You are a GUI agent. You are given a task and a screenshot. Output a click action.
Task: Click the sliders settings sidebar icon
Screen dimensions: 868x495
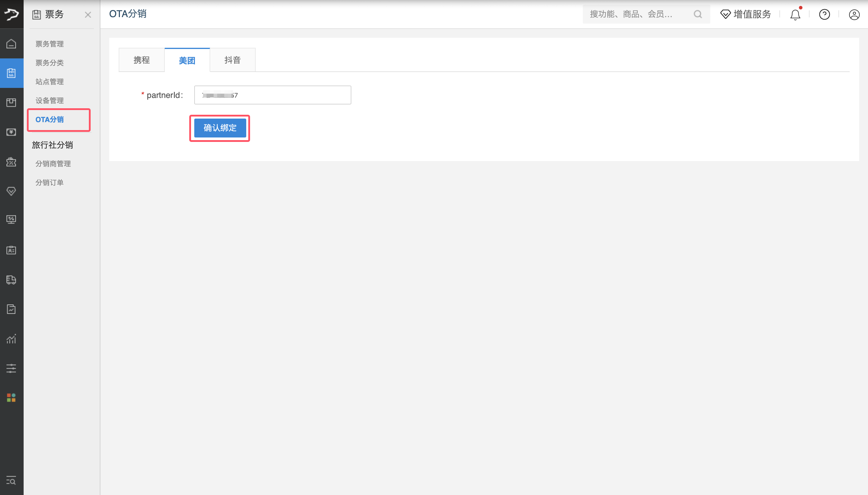(11, 368)
